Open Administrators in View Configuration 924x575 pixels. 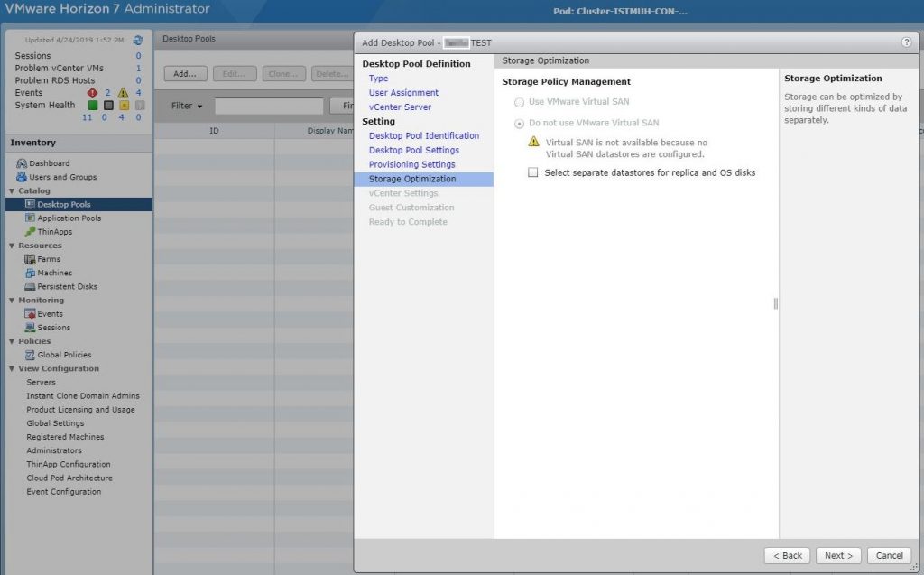pyautogui.click(x=53, y=450)
